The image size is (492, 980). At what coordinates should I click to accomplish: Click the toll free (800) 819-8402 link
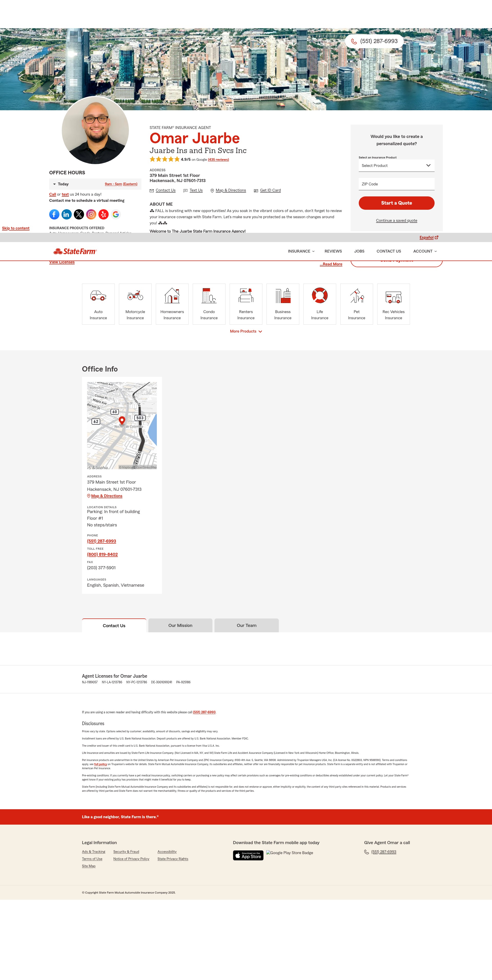[x=102, y=555]
